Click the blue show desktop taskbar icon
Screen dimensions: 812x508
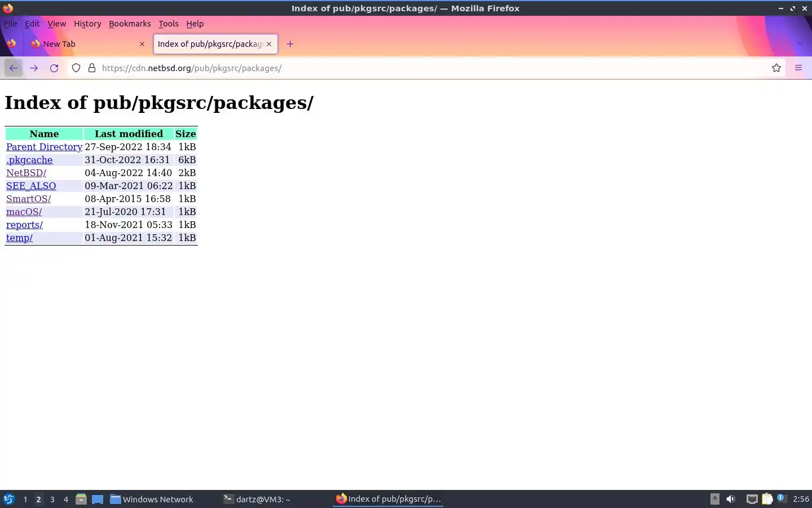(x=98, y=499)
